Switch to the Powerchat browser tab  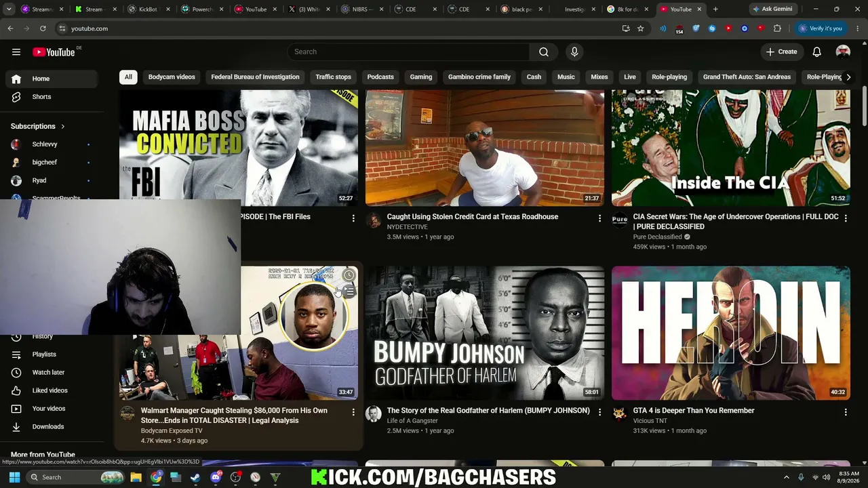201,9
